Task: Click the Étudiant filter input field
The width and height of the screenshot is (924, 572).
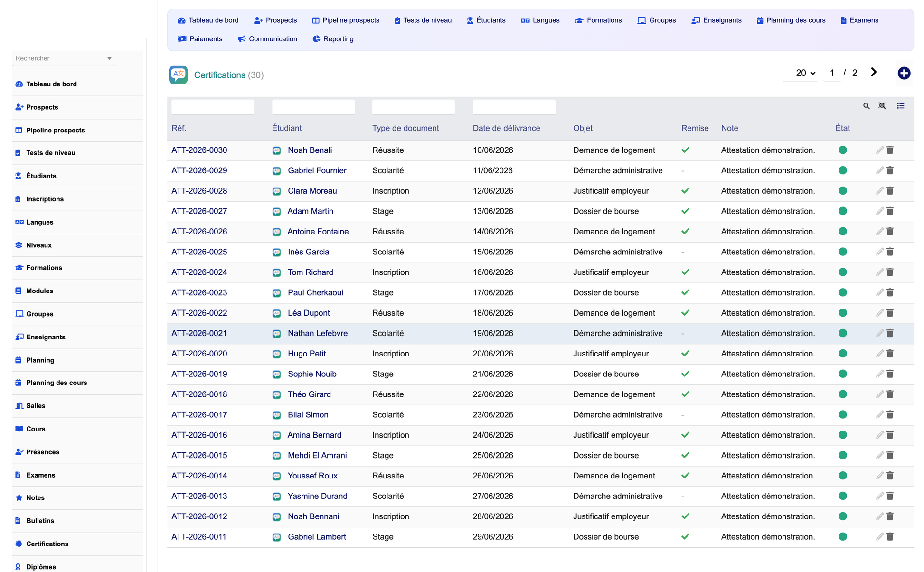Action: (x=313, y=107)
